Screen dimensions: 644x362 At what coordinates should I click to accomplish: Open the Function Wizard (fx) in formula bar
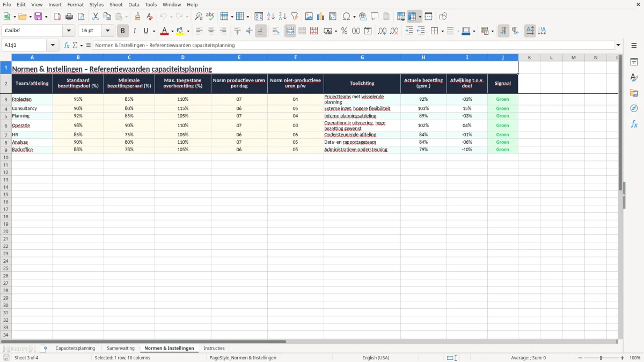point(67,46)
